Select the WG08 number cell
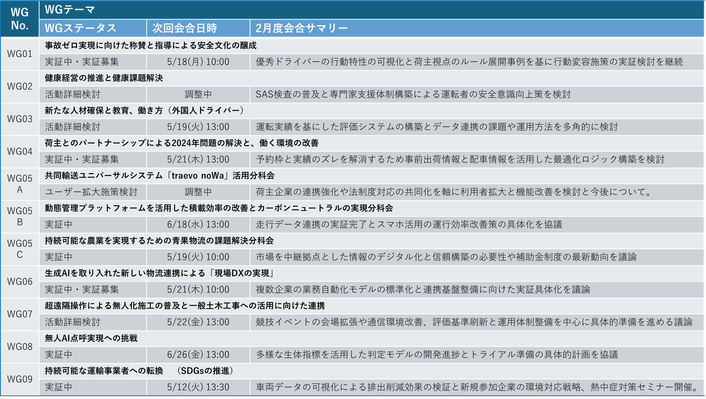The width and height of the screenshot is (706, 399). click(x=19, y=346)
